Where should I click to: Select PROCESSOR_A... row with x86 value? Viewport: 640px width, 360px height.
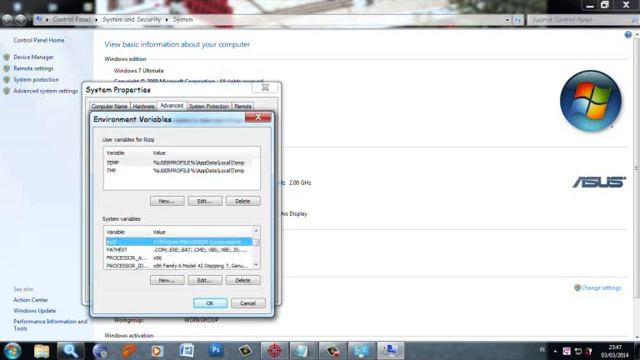point(179,258)
